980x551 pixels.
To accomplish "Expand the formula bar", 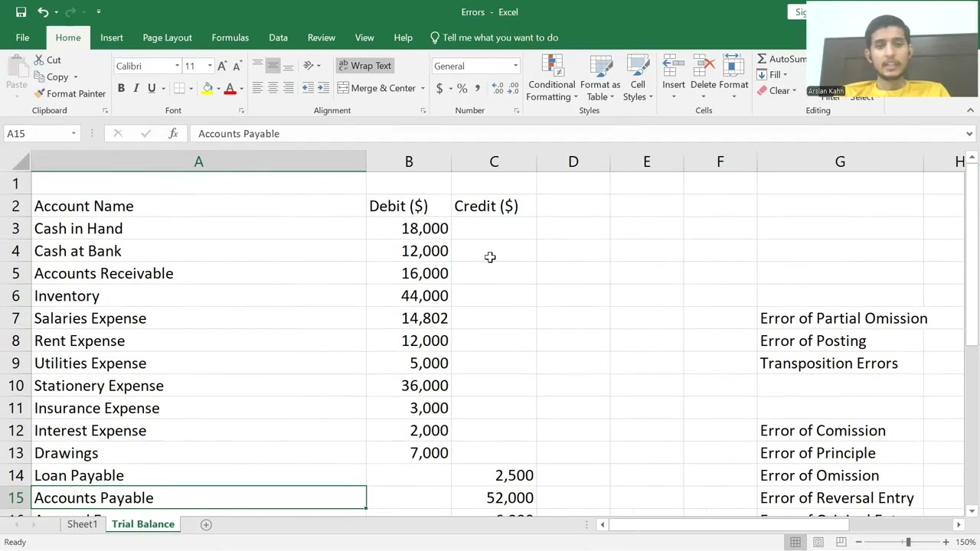I will click(x=969, y=134).
